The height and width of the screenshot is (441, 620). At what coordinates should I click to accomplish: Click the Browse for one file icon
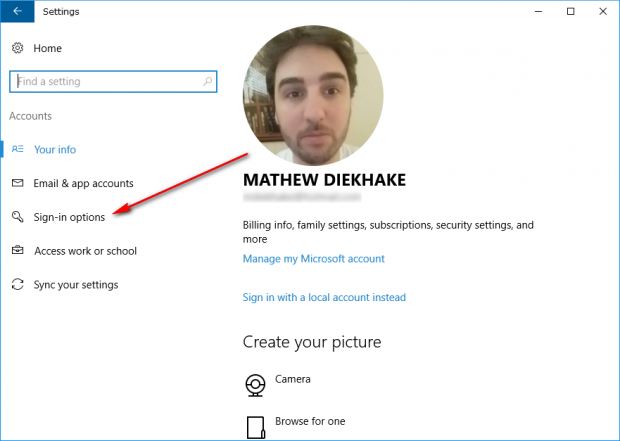pyautogui.click(x=255, y=427)
